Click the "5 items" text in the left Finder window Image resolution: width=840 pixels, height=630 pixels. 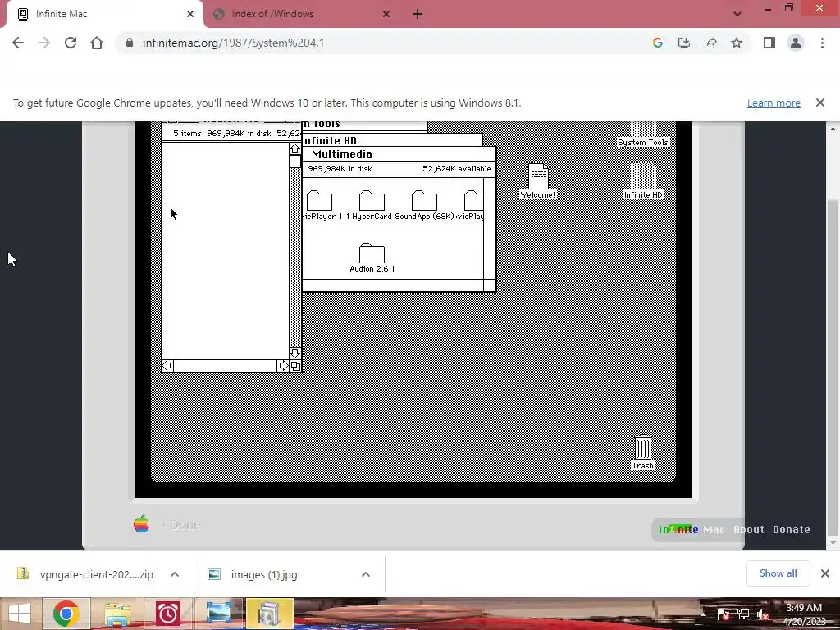[x=187, y=134]
